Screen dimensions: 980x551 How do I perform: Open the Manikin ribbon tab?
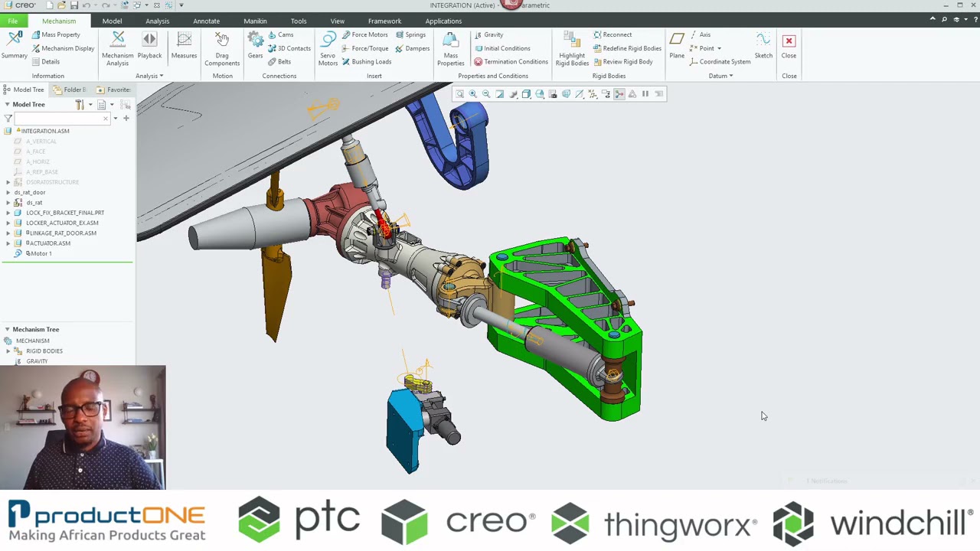tap(255, 21)
